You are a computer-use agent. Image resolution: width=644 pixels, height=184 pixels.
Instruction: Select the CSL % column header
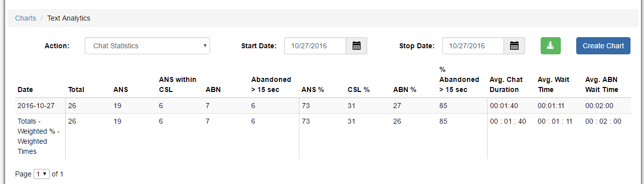tap(359, 89)
